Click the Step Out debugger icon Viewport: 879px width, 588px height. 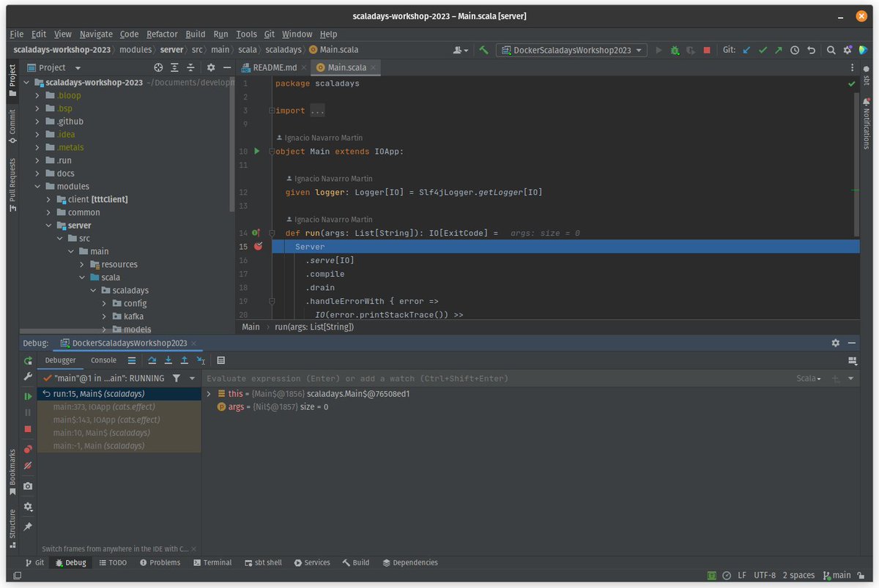pos(184,360)
